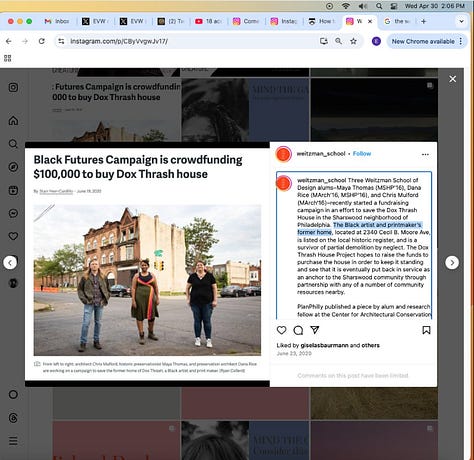Open the Chrome profile avatar
Viewport: 474px width, 460px height.
[376, 41]
